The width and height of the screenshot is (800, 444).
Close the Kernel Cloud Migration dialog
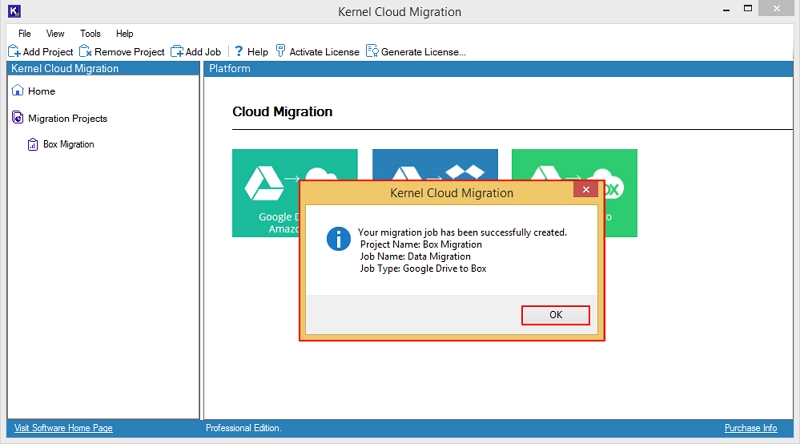pos(586,189)
